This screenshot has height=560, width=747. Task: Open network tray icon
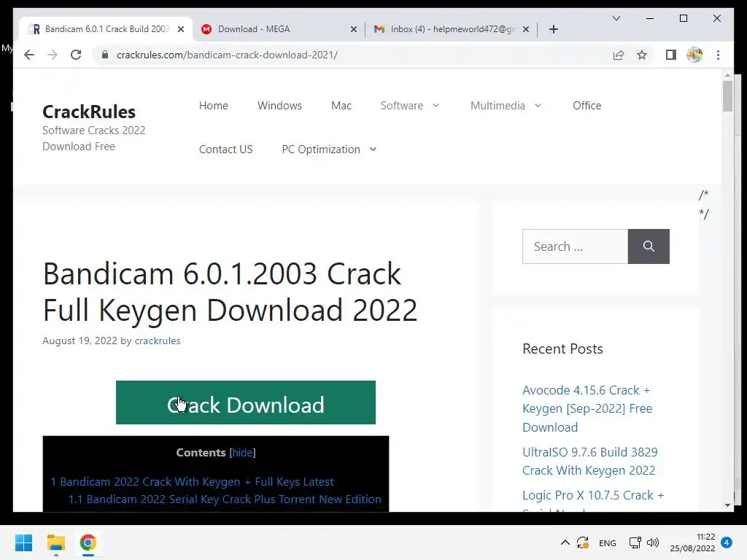(x=635, y=542)
